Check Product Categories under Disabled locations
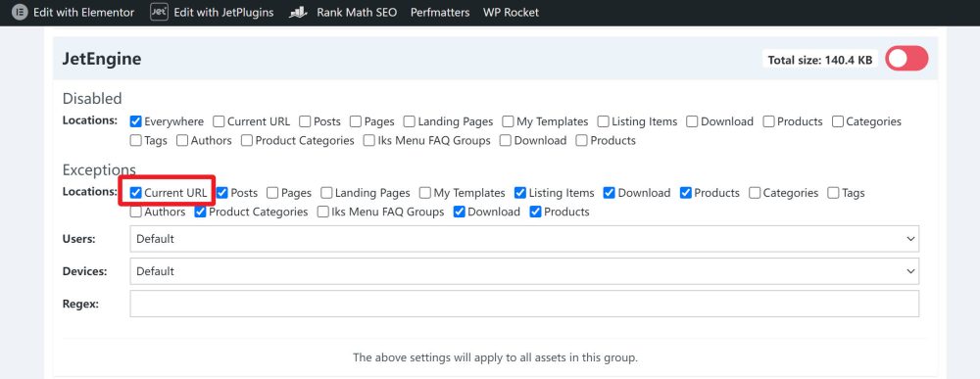The width and height of the screenshot is (980, 379). pyautogui.click(x=247, y=141)
